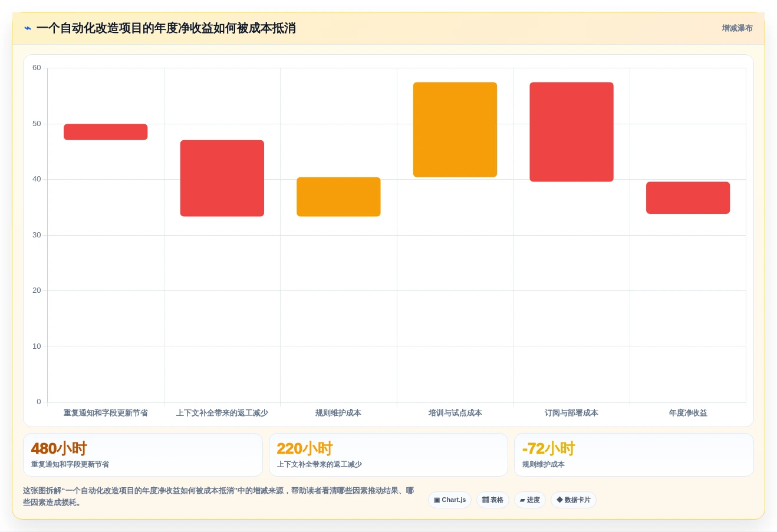Click the 增减瀑布 tag in the header
Viewport: 777px width, 532px height.
pos(737,28)
